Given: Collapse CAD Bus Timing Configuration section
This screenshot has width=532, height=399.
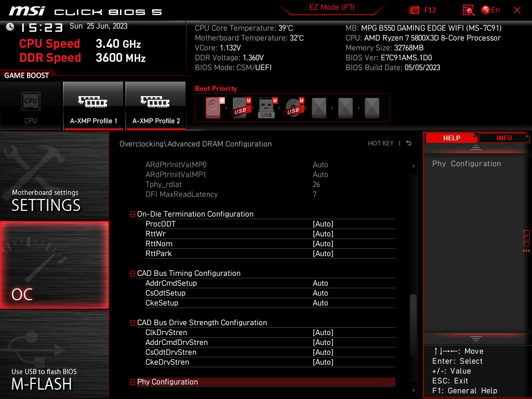Looking at the screenshot, I should coord(132,273).
